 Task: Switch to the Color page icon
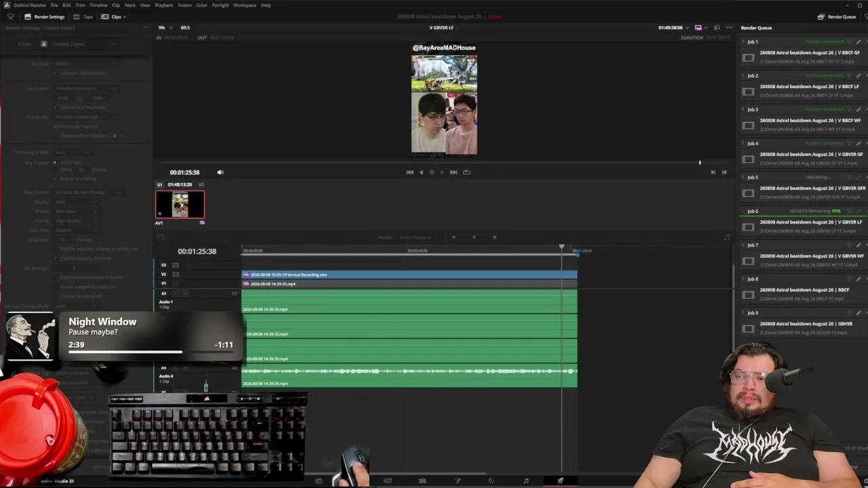coord(492,481)
